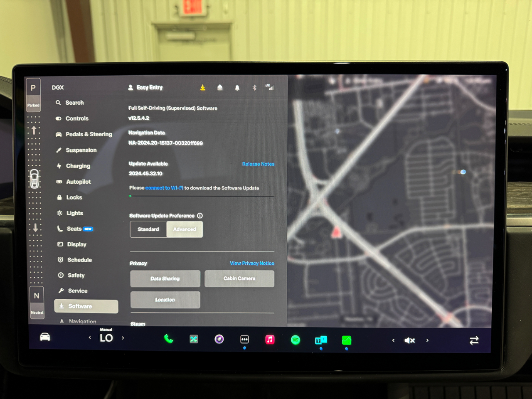
Task: Tap the connect to Wi-Fi link
Action: (x=164, y=188)
